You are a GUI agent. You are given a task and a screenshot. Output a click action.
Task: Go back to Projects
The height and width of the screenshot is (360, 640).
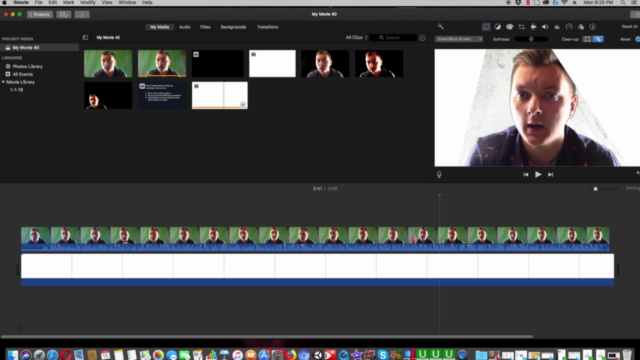pos(40,15)
